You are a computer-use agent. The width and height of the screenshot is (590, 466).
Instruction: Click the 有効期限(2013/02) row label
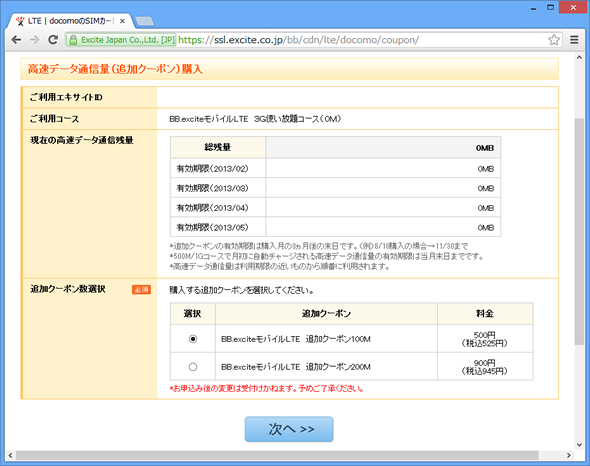point(213,169)
